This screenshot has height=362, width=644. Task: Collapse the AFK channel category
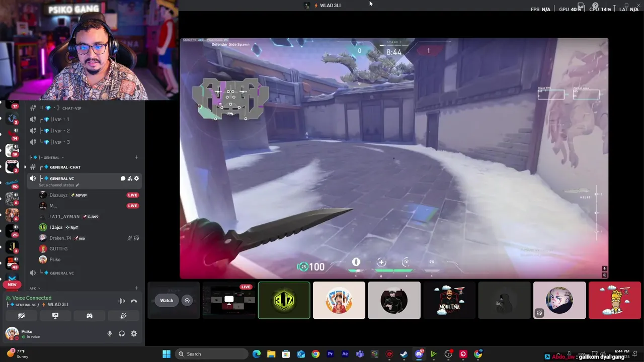[35, 288]
